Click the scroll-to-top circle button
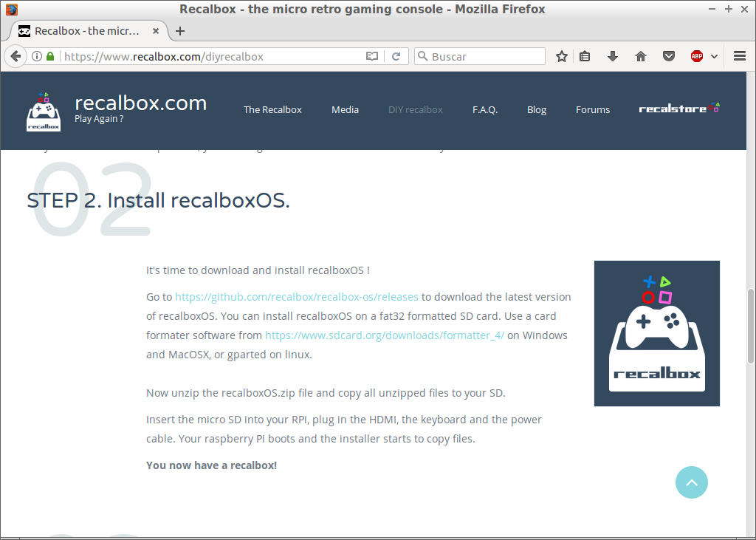The width and height of the screenshot is (756, 540). (x=691, y=482)
